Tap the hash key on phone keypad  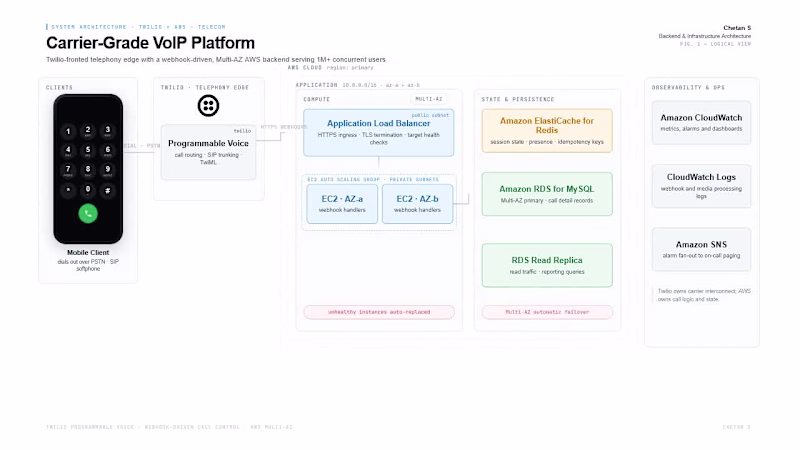click(x=108, y=190)
